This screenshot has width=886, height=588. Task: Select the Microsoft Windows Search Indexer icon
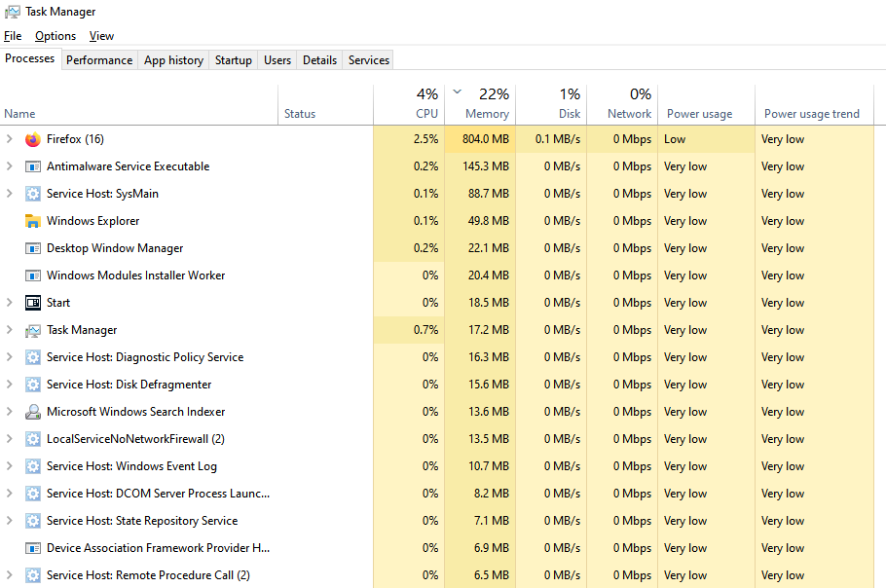(x=33, y=412)
